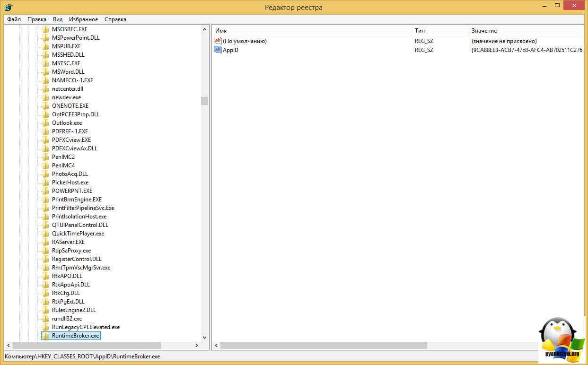Open the Избранное menu
The image size is (588, 365).
pos(83,19)
